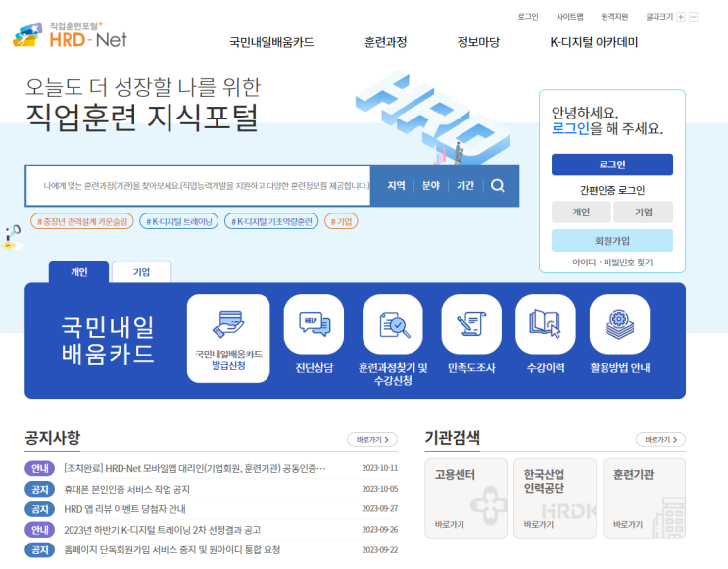Open 기관검색 바로가기 button
This screenshot has width=728, height=569.
pos(660,439)
